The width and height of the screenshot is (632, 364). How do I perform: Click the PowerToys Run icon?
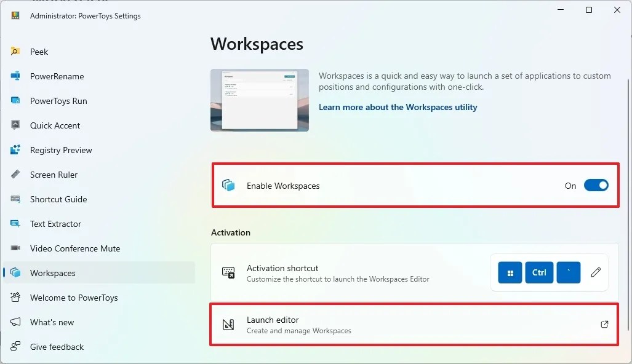[17, 101]
